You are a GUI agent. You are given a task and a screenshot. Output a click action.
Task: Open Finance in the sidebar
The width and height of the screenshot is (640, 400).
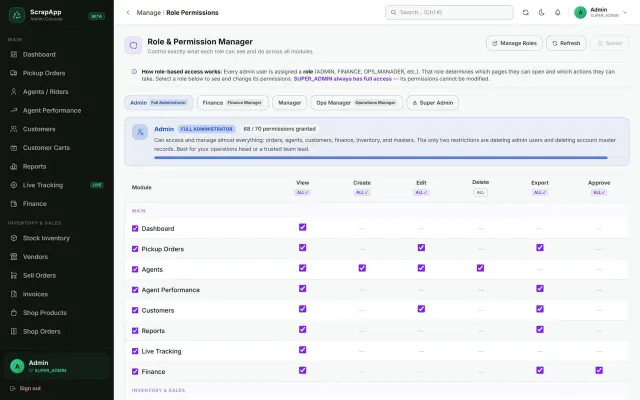57,204
